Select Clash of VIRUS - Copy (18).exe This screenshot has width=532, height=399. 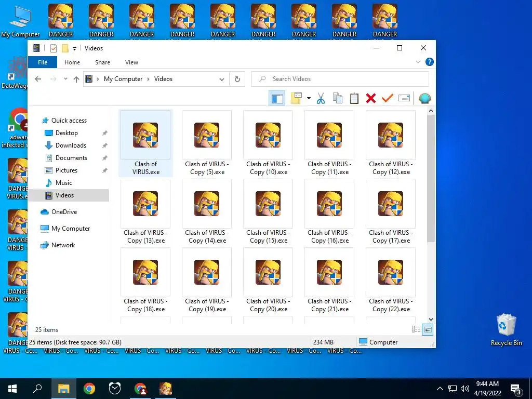pos(145,280)
